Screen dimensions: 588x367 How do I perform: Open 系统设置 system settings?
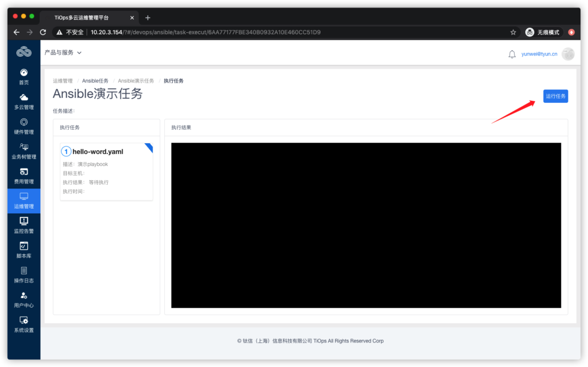tap(23, 325)
